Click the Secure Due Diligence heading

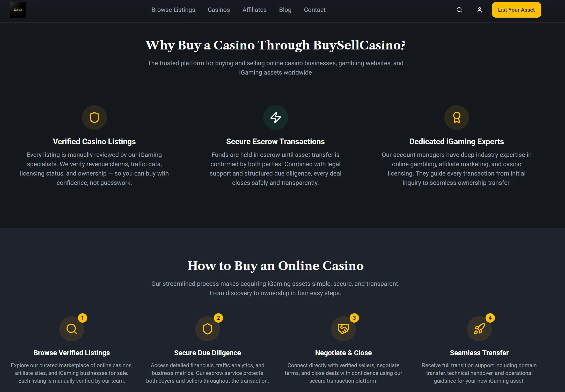pyautogui.click(x=208, y=353)
